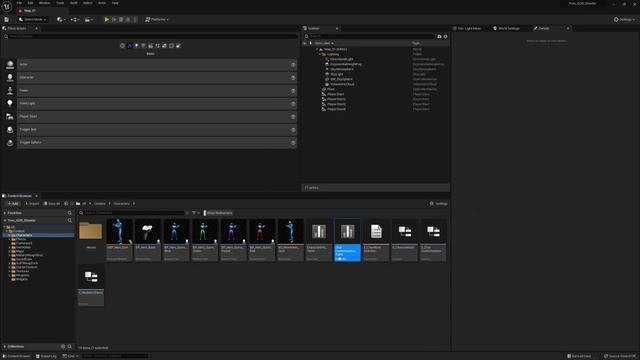Image resolution: width=640 pixels, height=360 pixels.
Task: Select the Visual Effects category in Place Actors
Action: point(158,46)
